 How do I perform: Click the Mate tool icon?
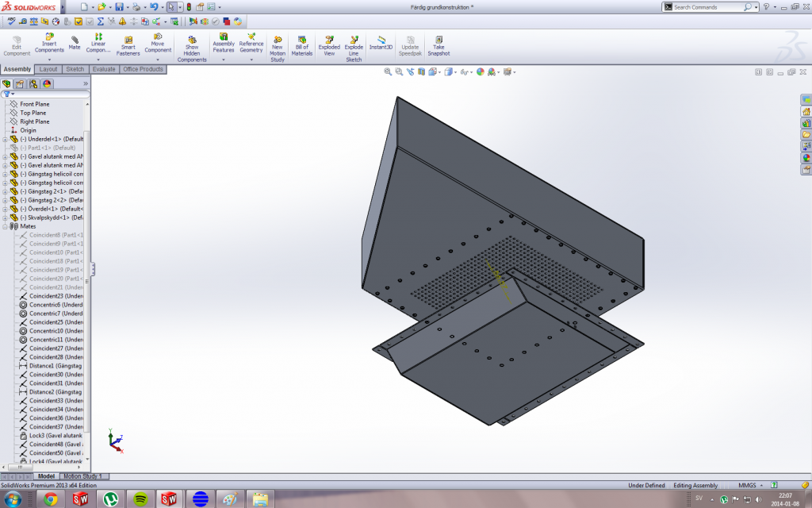tap(75, 41)
